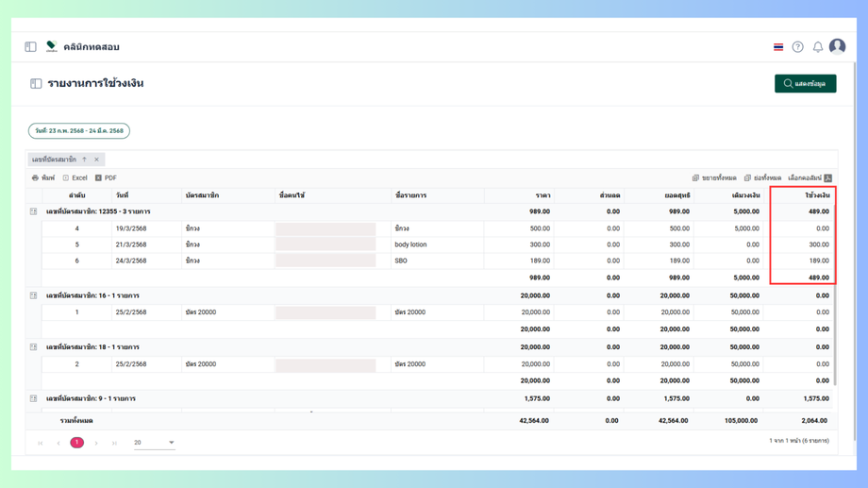Go to the next page arrow
868x488 pixels.
click(96, 443)
